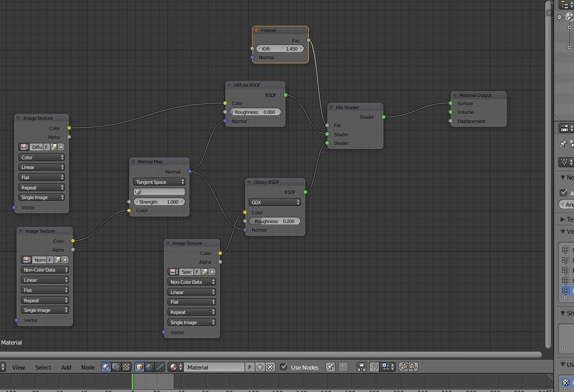Unlink Diffu image with X icon

coord(61,147)
